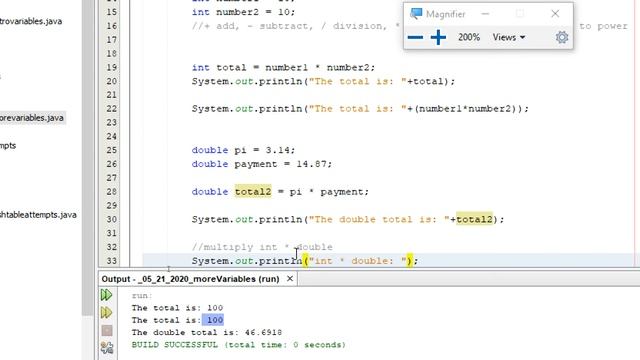
Task: Click first 'The total is: 100' output line
Action: tap(177, 308)
